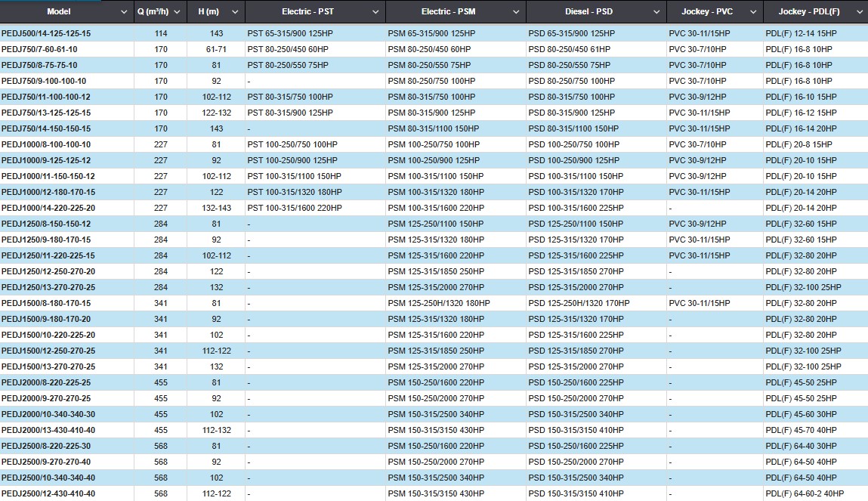Open the Model column filter dropdown
This screenshot has width=868, height=501.
click(x=123, y=11)
